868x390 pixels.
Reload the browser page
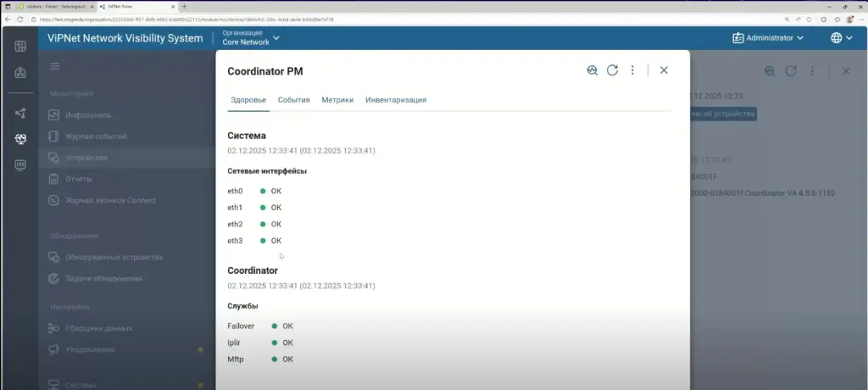[20, 19]
